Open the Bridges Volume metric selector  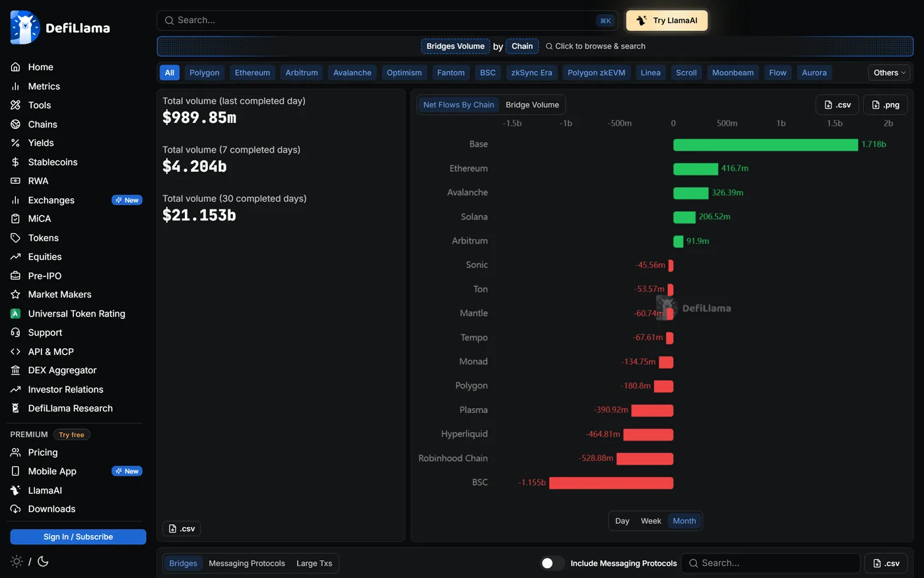[455, 46]
